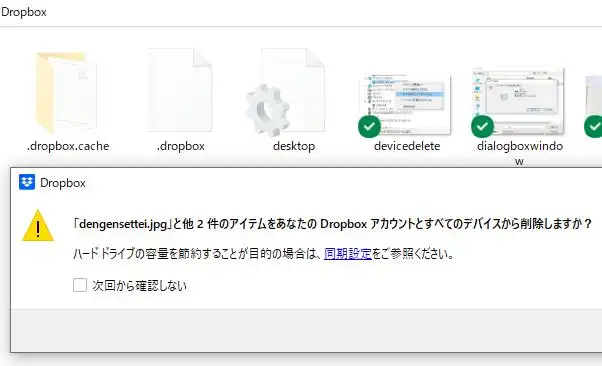Open the dialogboxwindow image thumbnail
This screenshot has width=602, height=366.
point(519,102)
